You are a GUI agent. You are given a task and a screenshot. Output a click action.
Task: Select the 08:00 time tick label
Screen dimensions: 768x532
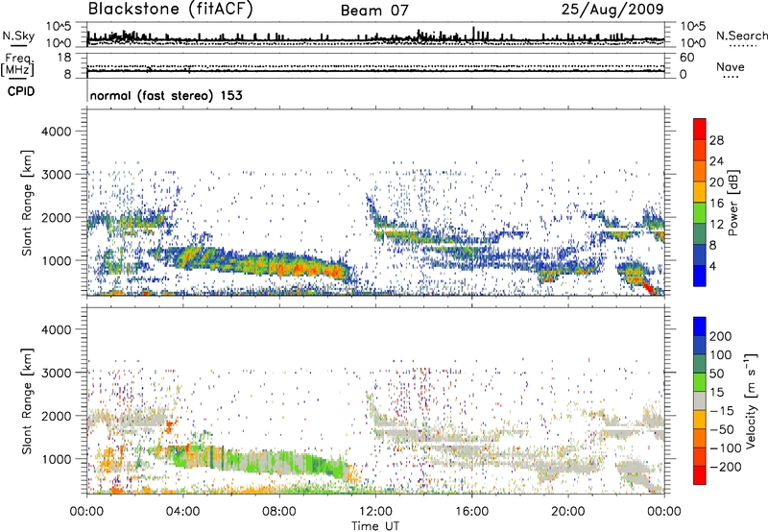click(x=279, y=512)
